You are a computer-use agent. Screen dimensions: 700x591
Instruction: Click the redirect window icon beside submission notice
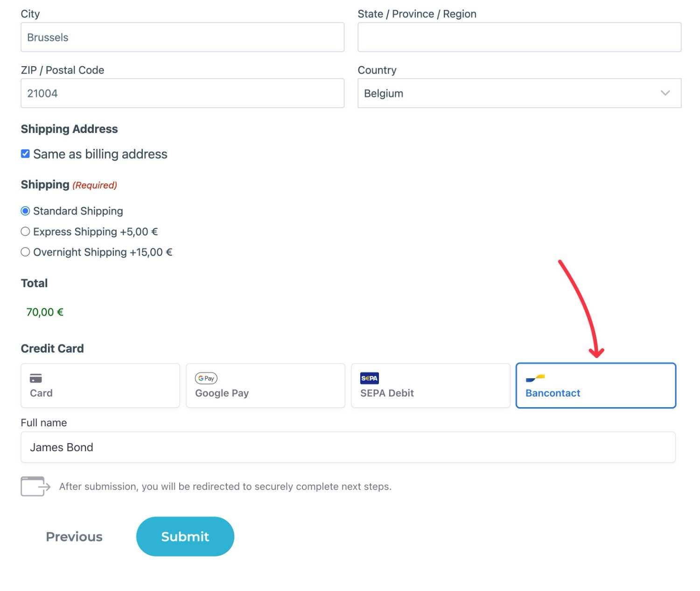[x=35, y=487]
